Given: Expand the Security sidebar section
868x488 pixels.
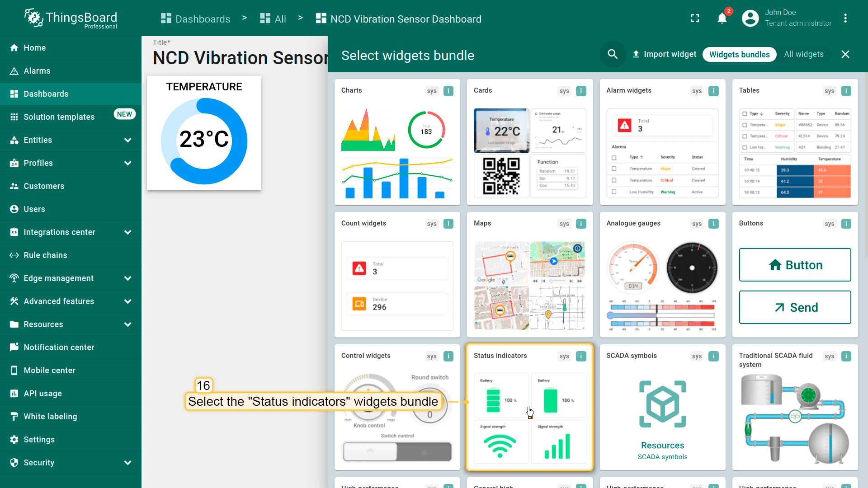Looking at the screenshot, I should click(x=127, y=463).
